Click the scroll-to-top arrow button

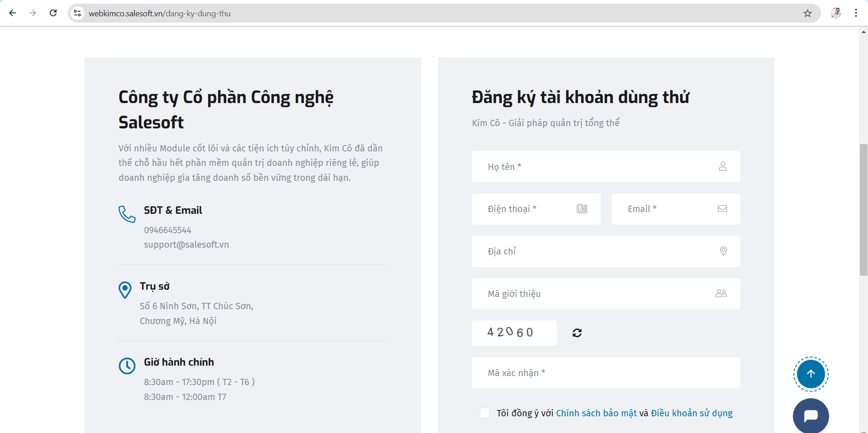tap(811, 374)
